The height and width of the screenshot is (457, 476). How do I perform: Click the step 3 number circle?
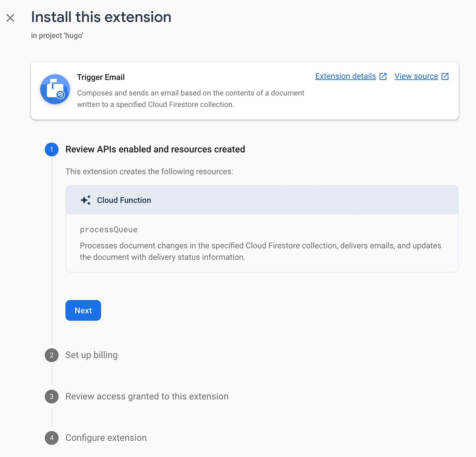click(x=52, y=396)
